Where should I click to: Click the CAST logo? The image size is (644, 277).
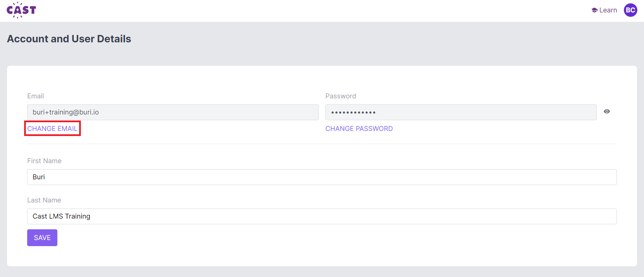click(x=21, y=10)
